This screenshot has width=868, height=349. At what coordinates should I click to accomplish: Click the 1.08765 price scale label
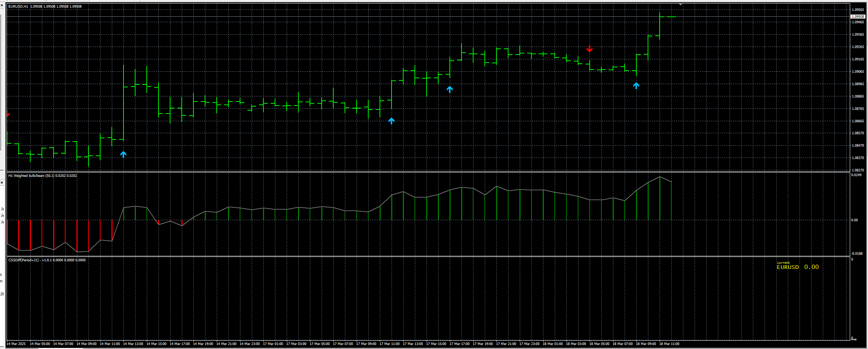pos(858,109)
